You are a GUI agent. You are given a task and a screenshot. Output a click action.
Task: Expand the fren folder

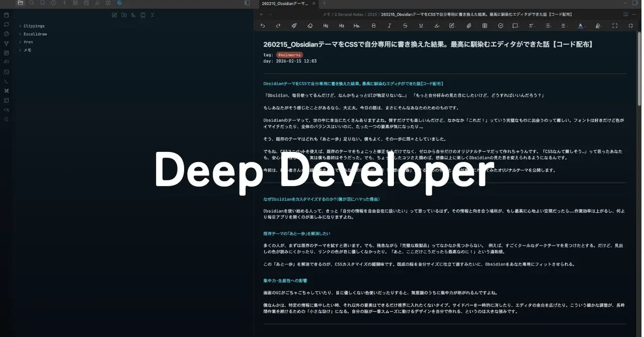[x=28, y=42]
